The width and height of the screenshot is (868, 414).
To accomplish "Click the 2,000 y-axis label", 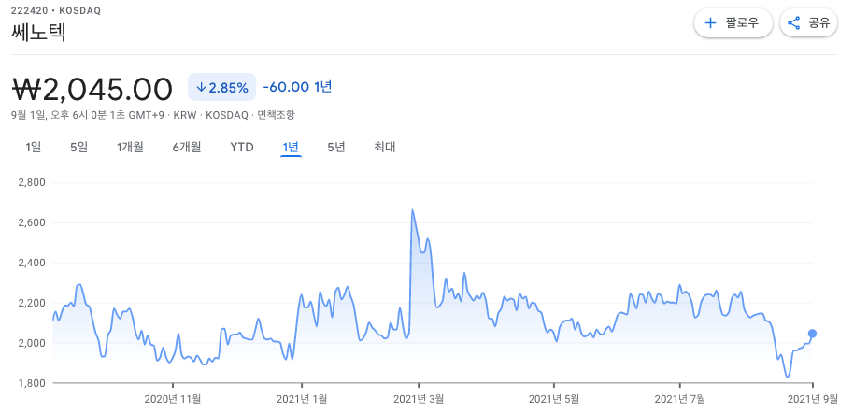I will click(x=32, y=343).
